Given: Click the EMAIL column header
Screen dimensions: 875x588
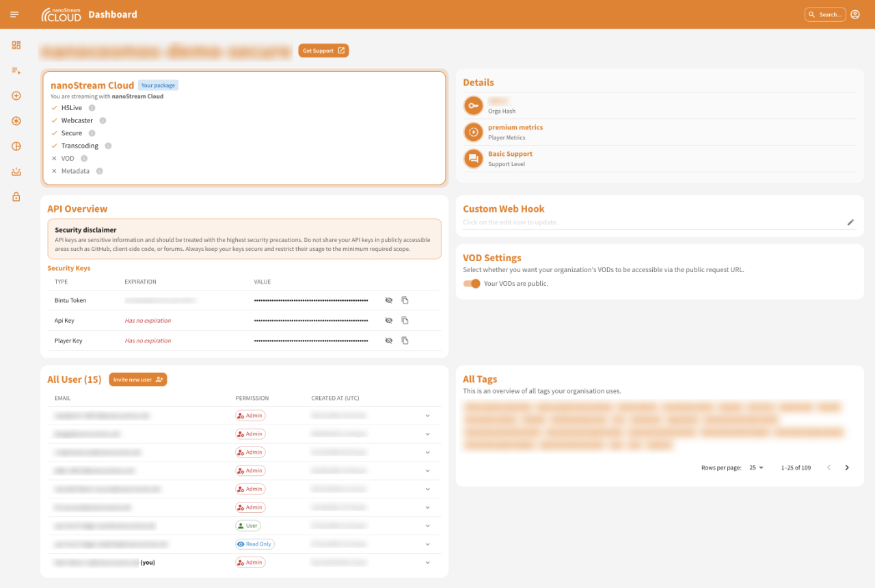Looking at the screenshot, I should click(x=62, y=398).
